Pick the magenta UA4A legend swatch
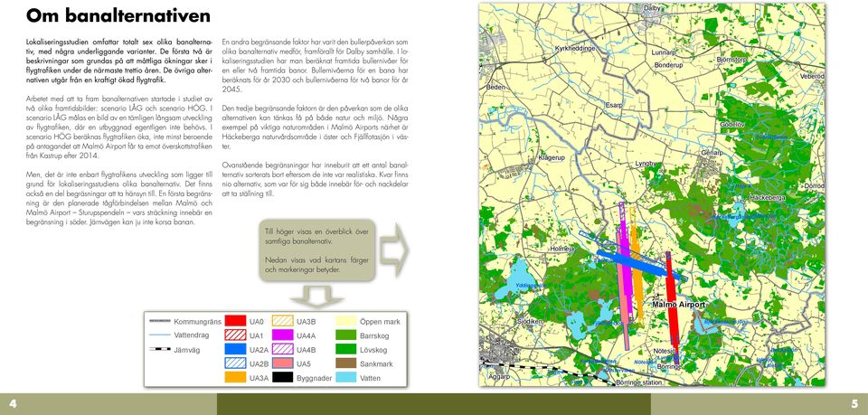Viewport: 868px width, 415px height. point(282,335)
